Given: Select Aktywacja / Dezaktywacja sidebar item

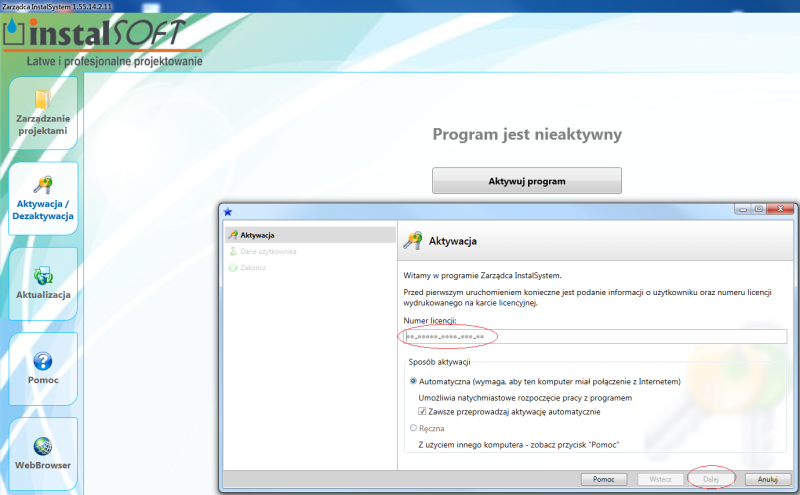Looking at the screenshot, I should tap(43, 199).
